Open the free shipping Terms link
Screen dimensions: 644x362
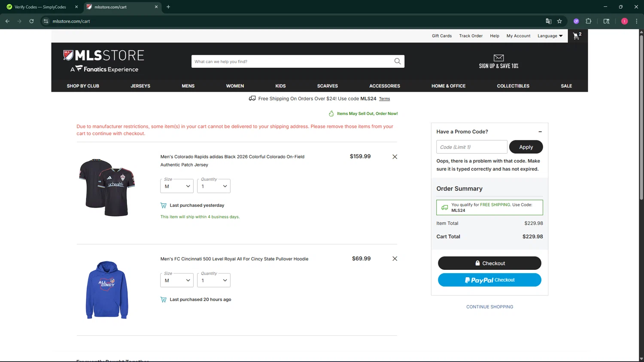(x=384, y=99)
